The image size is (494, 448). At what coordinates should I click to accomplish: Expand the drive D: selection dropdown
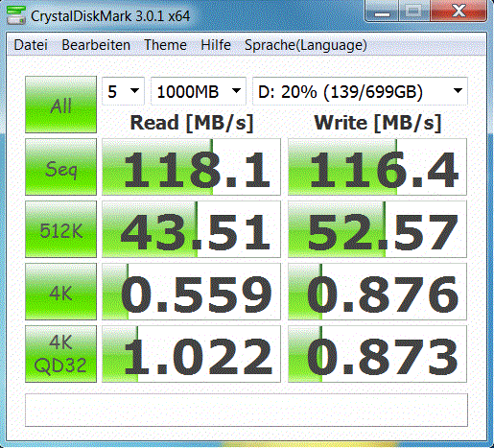point(360,91)
